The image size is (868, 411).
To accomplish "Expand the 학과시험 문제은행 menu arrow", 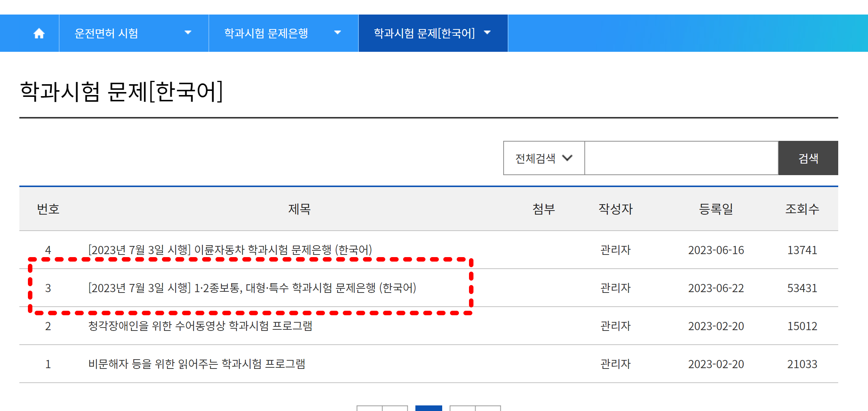I will coord(338,33).
